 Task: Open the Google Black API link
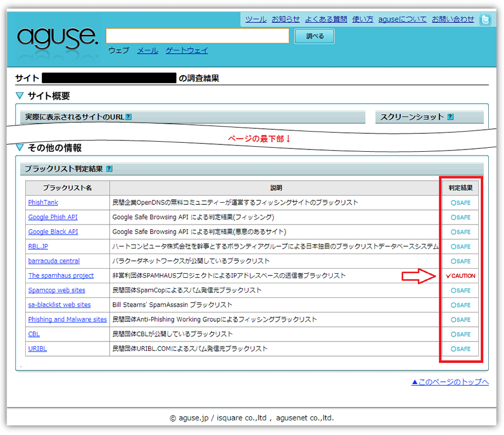click(x=53, y=232)
